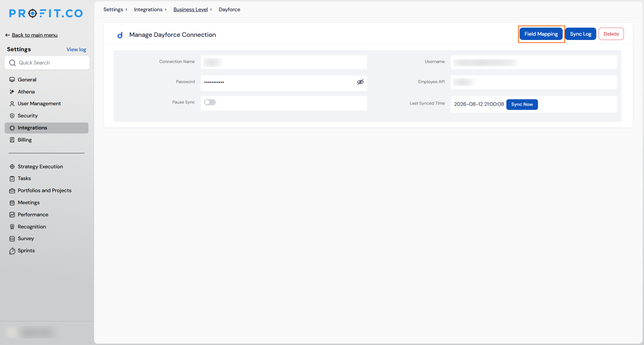The image size is (644, 345).
Task: Focus the Quick Search field
Action: coord(47,63)
